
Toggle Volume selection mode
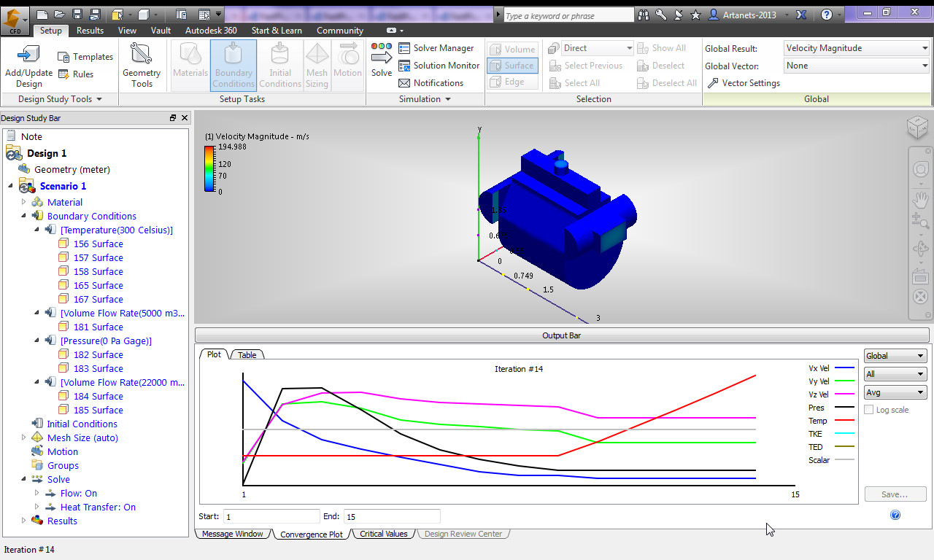(x=512, y=49)
